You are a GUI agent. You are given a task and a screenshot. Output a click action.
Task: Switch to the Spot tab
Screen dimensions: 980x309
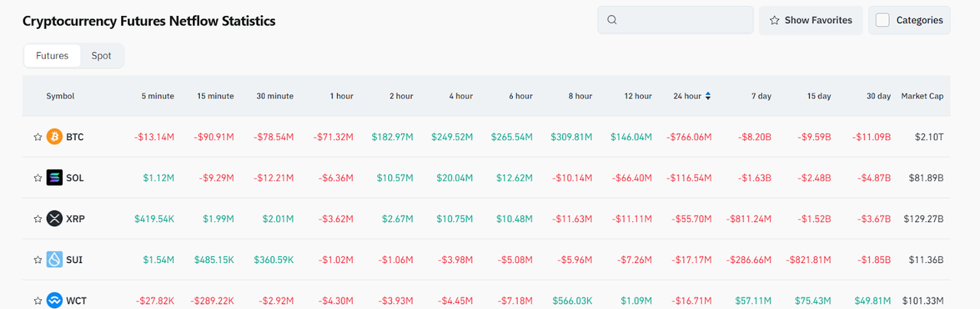(101, 56)
